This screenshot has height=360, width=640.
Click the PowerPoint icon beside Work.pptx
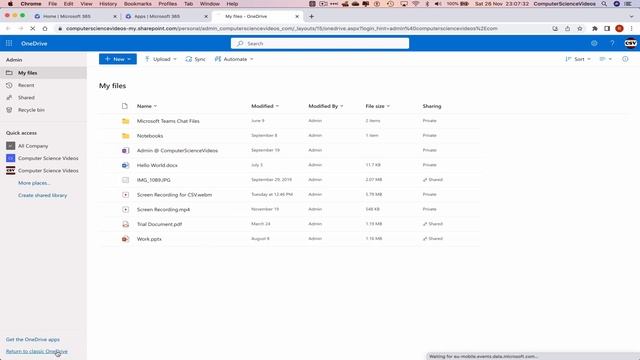click(x=125, y=239)
